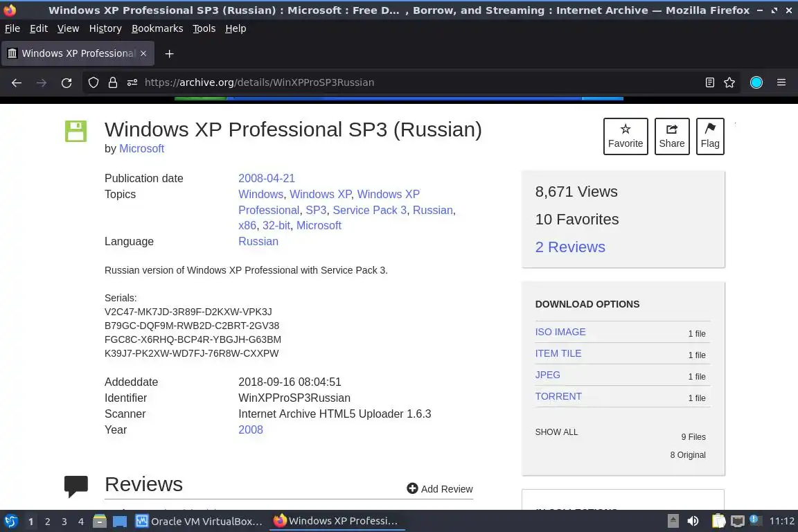798x532 pixels.
Task: Click the identifier WinXPProSP3Russian text
Action: coord(294,398)
